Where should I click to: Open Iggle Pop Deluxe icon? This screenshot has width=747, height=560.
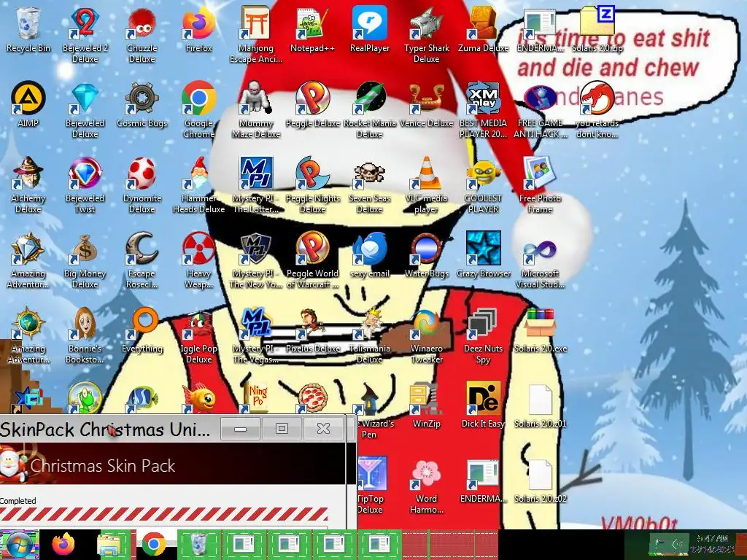pyautogui.click(x=198, y=335)
